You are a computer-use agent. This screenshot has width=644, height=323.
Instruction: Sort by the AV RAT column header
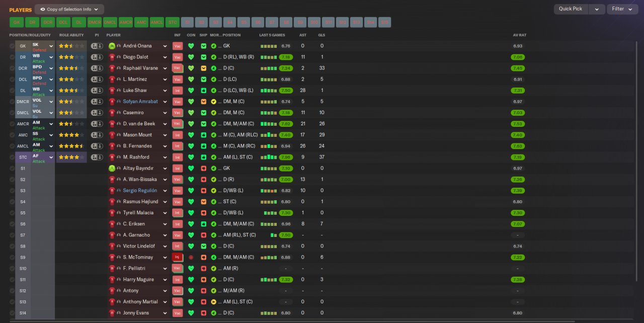click(520, 35)
